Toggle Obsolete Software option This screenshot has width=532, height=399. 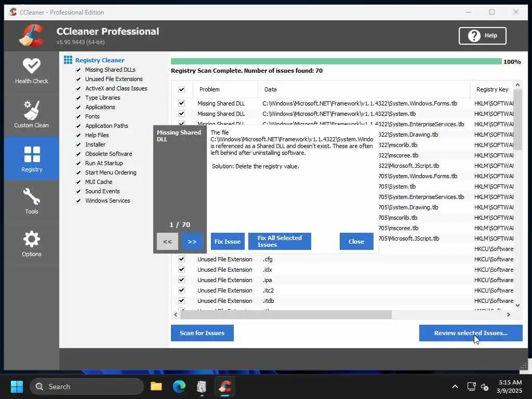(x=78, y=154)
